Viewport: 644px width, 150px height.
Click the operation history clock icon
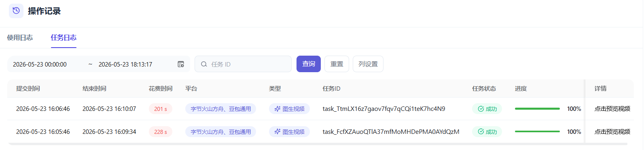pos(16,11)
